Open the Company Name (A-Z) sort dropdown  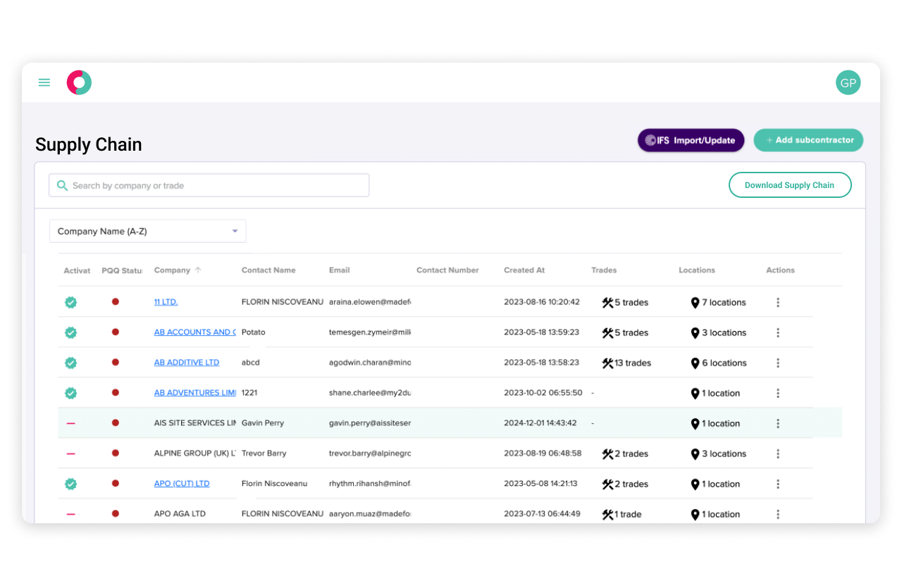click(147, 230)
